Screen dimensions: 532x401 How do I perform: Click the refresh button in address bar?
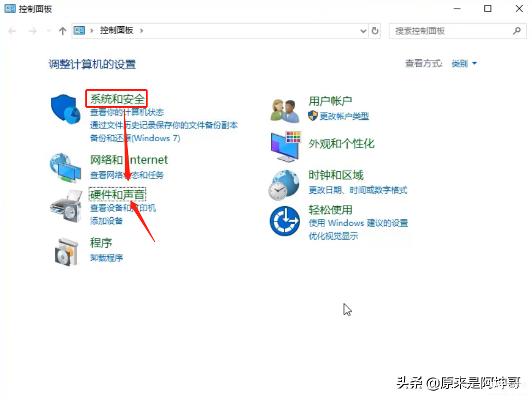pyautogui.click(x=375, y=31)
